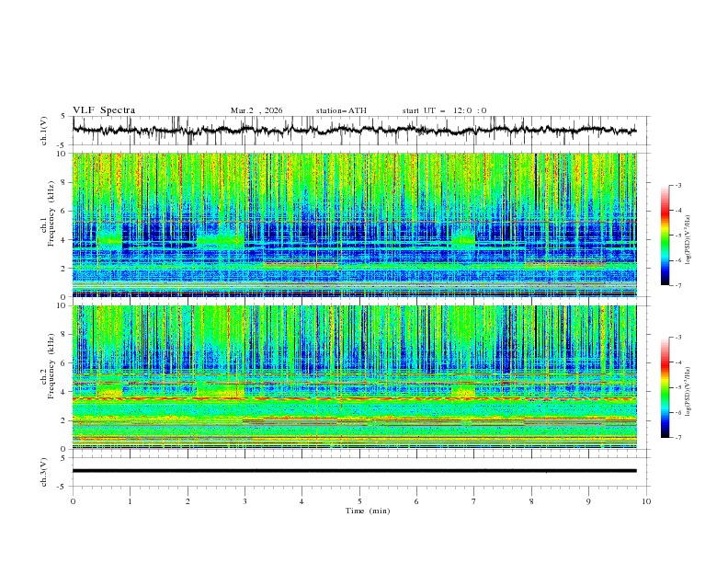Click time axis tick label "1"
The width and height of the screenshot is (728, 563).
(x=130, y=501)
